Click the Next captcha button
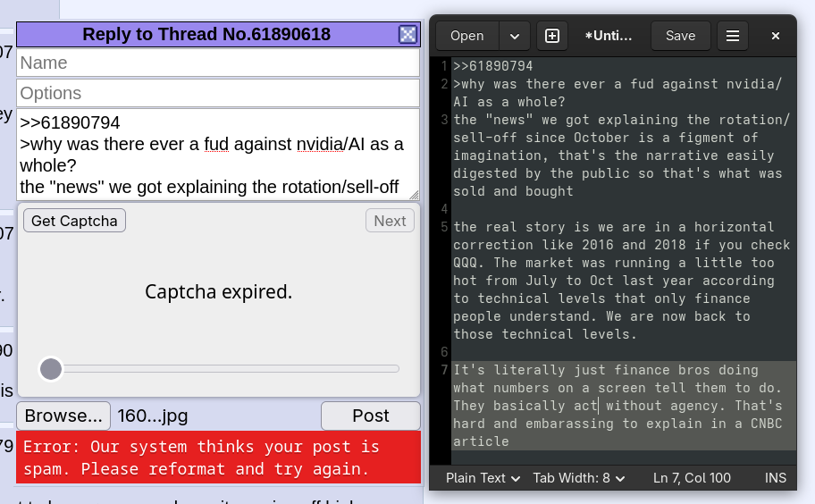Viewport: 815px width, 504px height. pyautogui.click(x=390, y=221)
